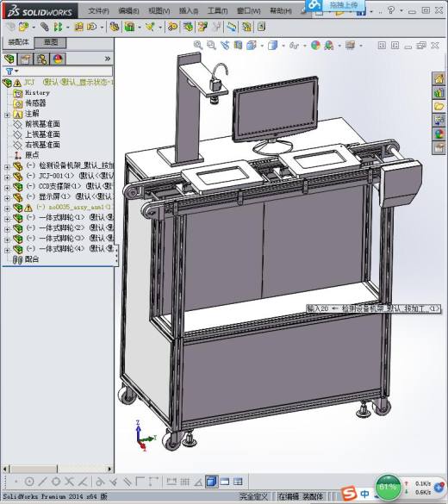Screen dimensions: 448x504
Task: Click the Display Style cube icon
Action: coord(272,46)
